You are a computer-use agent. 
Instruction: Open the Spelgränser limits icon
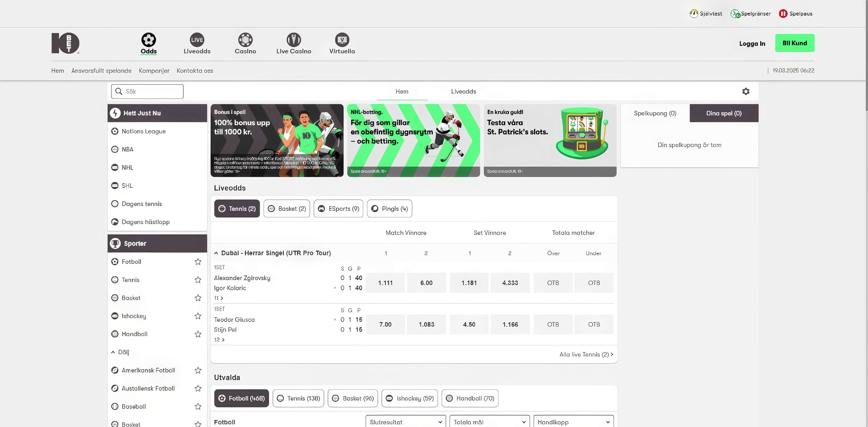(x=735, y=14)
